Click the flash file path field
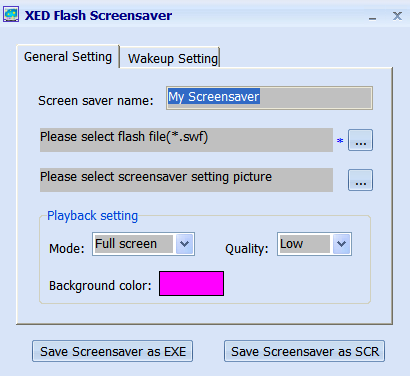 point(186,140)
